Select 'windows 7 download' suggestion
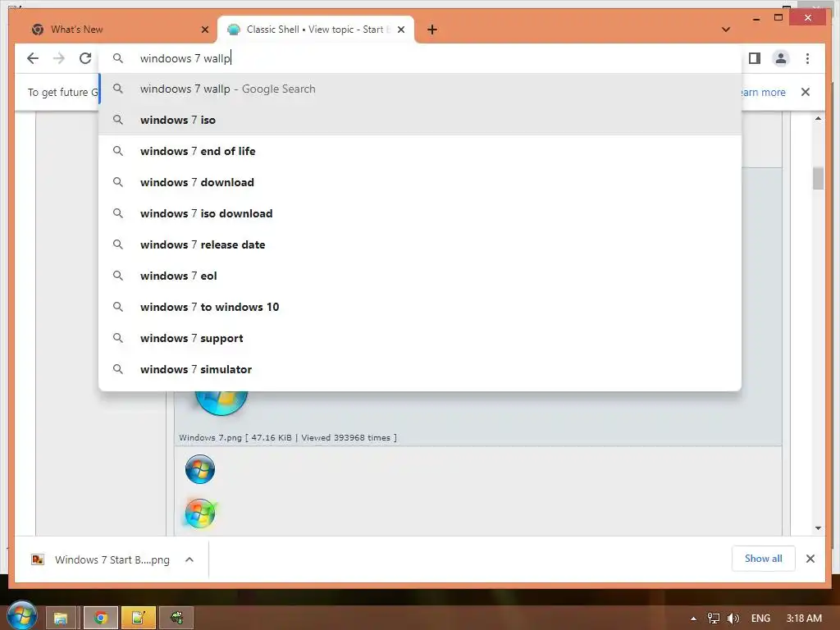Screen dimensions: 840x630 point(420,182)
